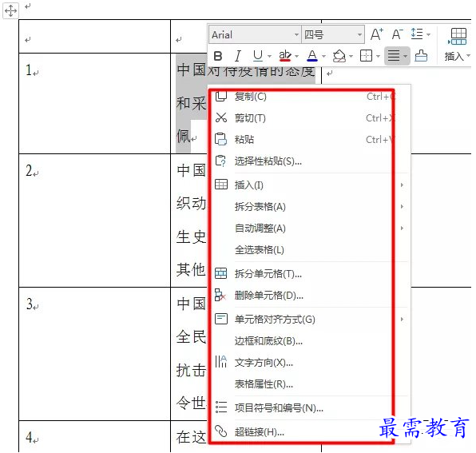
Task: Click the line spacing icon
Action: 417,34
